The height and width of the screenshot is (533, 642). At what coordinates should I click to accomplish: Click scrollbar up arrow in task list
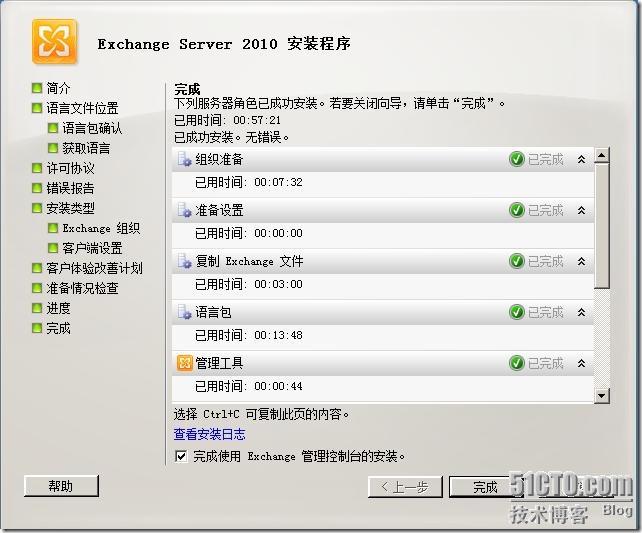click(601, 155)
